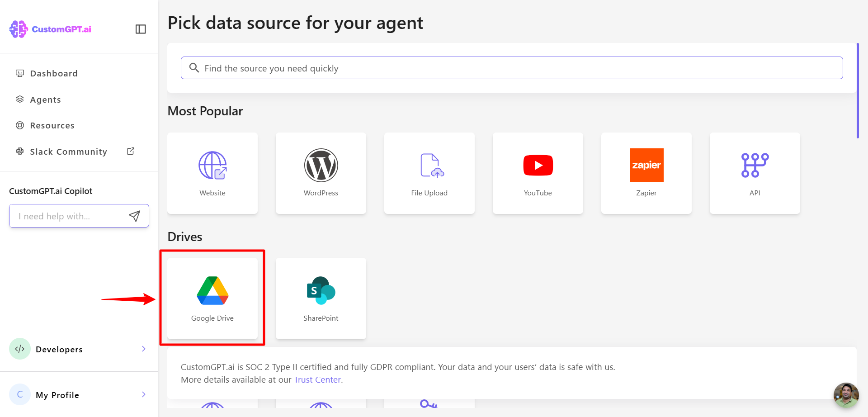Image resolution: width=868 pixels, height=417 pixels.
Task: Click the Slack icon in sidebar
Action: tap(20, 151)
